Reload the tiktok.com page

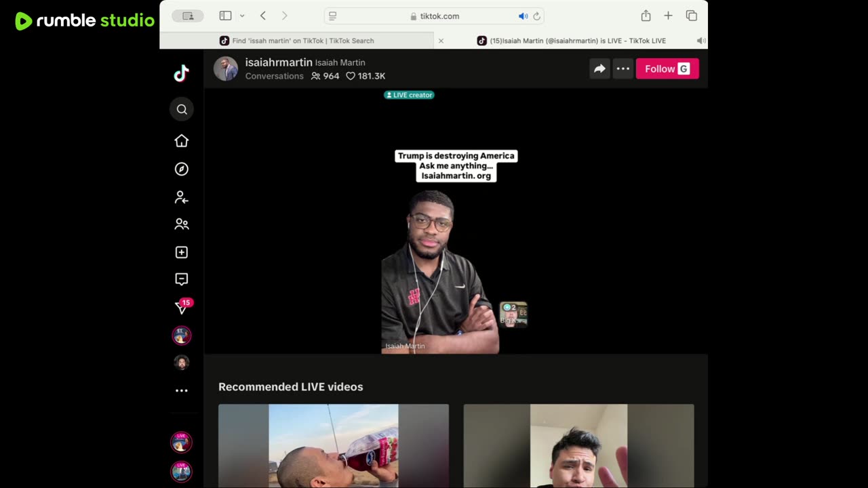click(536, 16)
